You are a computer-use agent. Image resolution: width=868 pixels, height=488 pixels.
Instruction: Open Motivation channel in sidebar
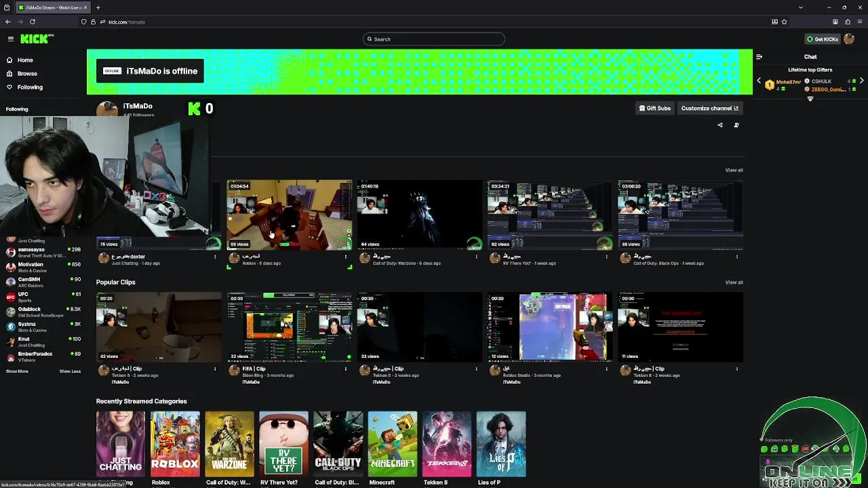point(43,267)
